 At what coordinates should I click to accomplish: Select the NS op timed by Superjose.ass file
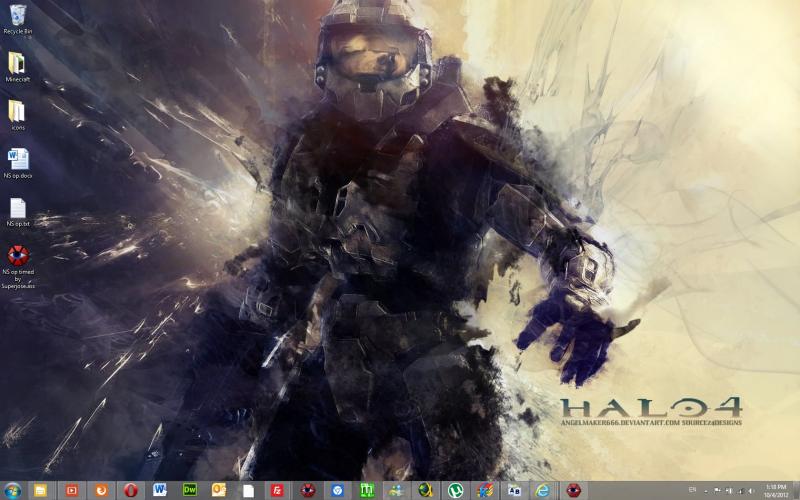(x=18, y=267)
